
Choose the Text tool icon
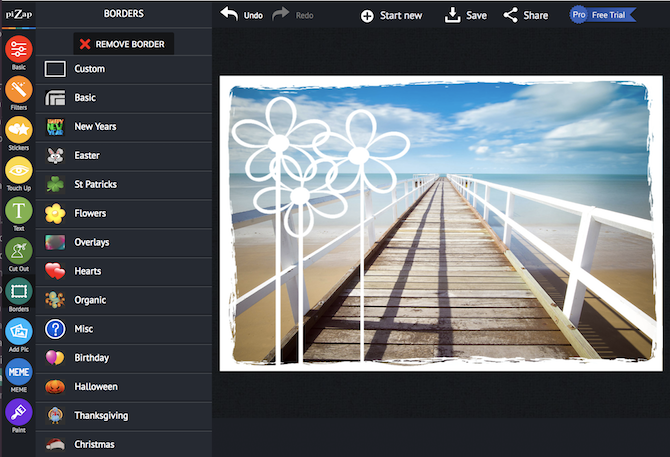(x=18, y=211)
